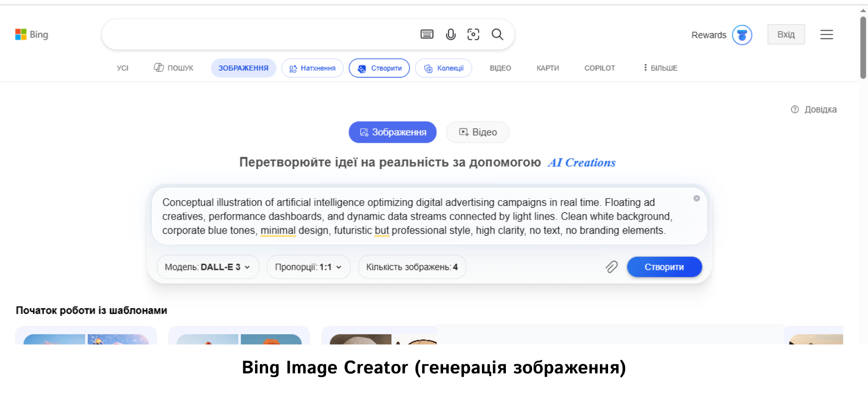Click the Довідка help link
The image size is (868, 396).
pos(814,109)
